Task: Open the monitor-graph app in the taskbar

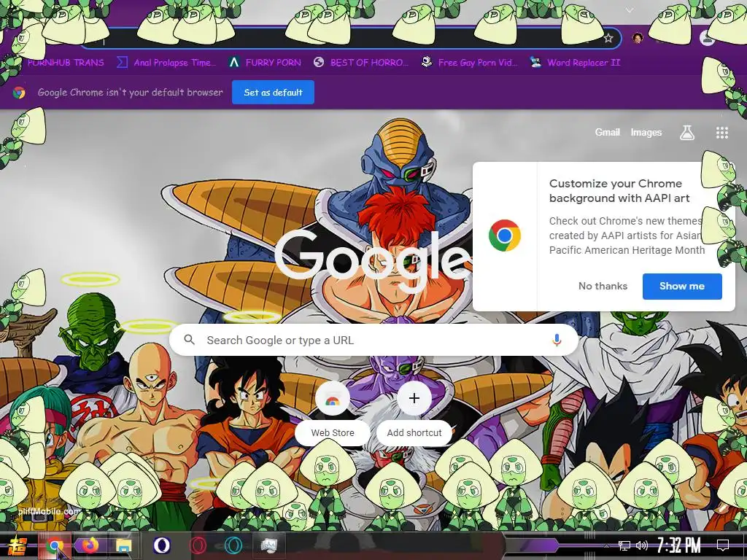Action: [268, 545]
